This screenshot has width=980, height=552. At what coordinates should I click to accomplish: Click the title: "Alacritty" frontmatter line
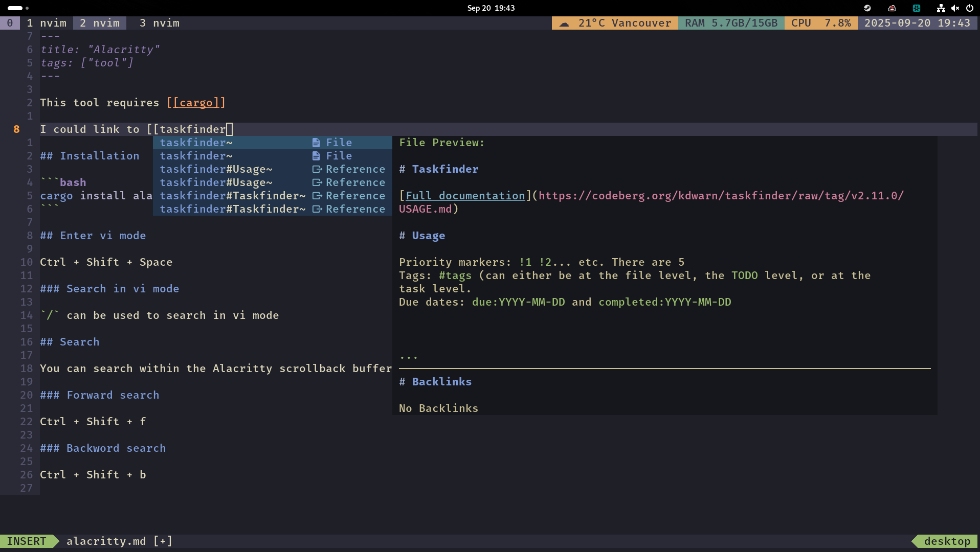(x=100, y=50)
